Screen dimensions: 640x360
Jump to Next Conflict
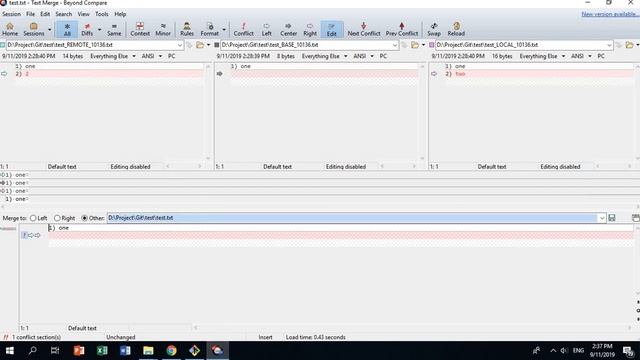point(364,29)
